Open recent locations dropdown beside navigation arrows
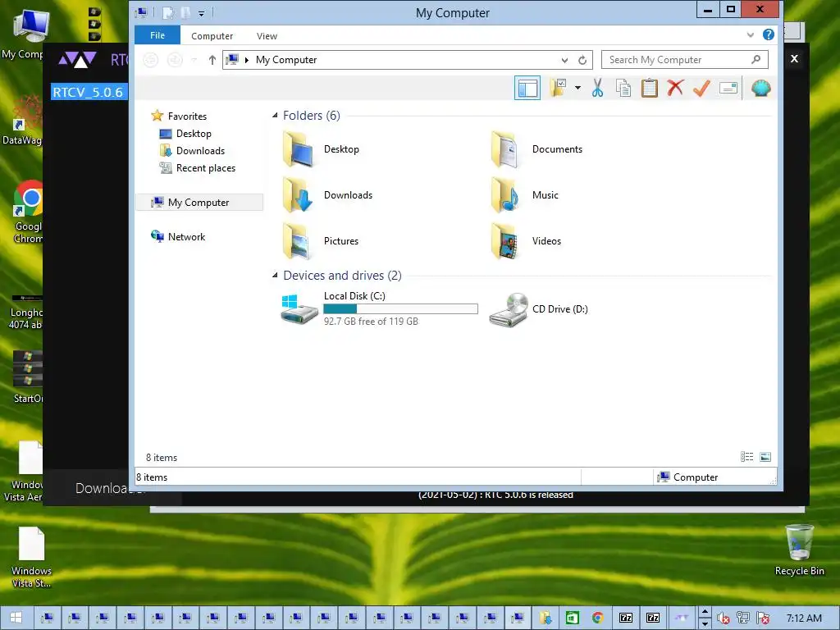Screen dimensions: 840x630 [x=194, y=60]
